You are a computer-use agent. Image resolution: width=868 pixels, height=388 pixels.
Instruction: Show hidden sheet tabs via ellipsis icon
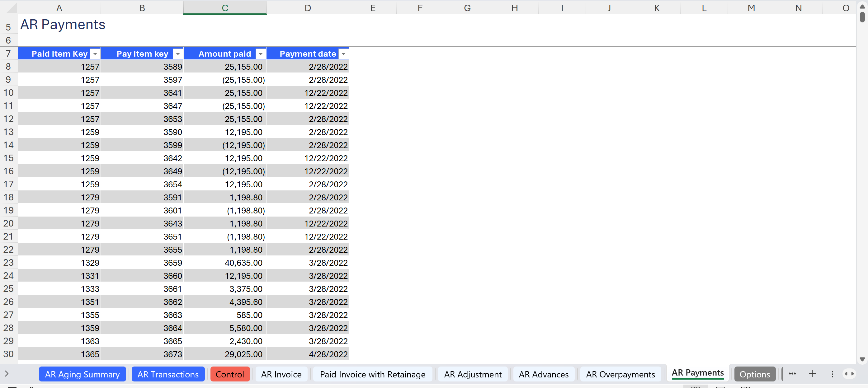click(792, 374)
